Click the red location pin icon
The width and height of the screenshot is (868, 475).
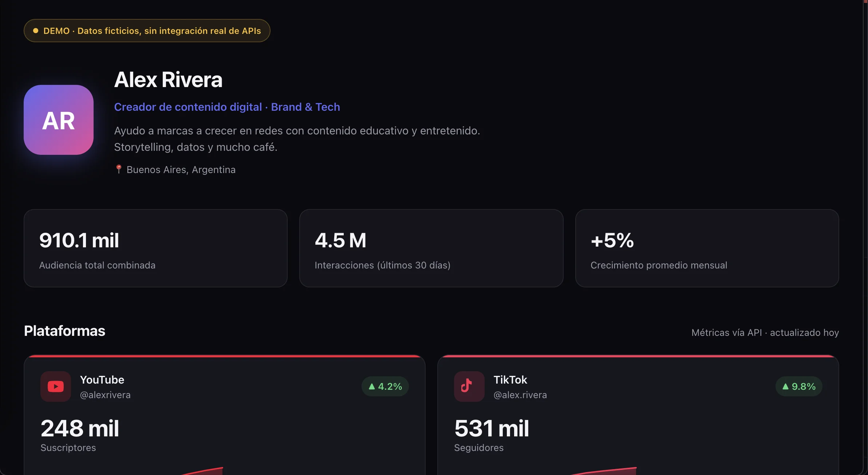pos(119,169)
